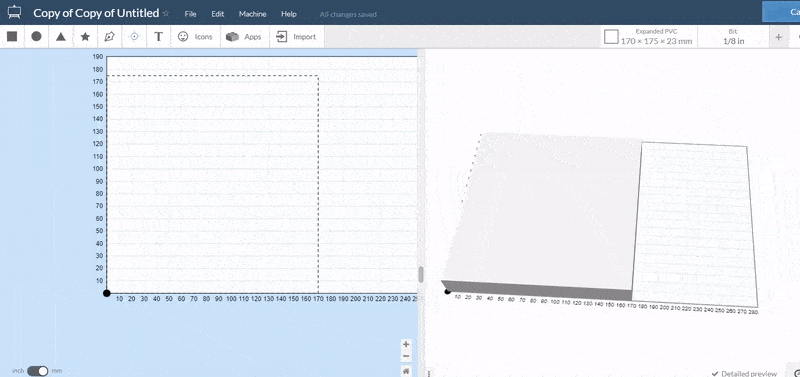The height and width of the screenshot is (377, 800).
Task: Select the triangle shape tool
Action: tap(61, 37)
